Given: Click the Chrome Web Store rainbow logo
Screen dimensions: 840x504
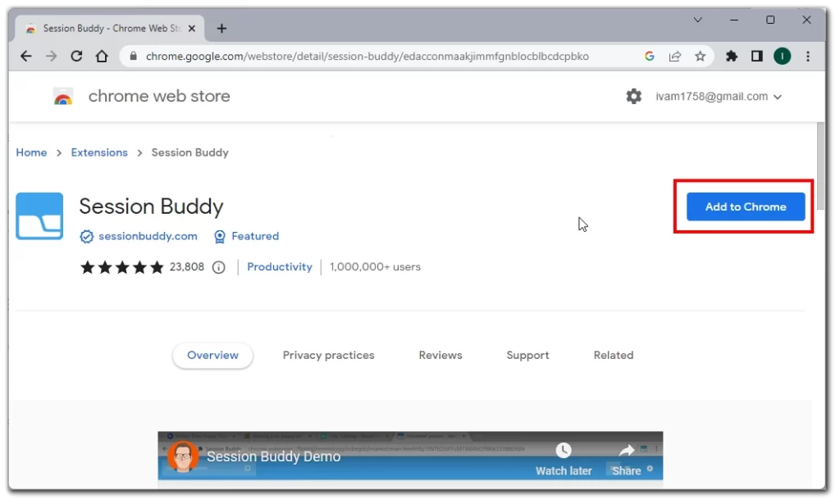Looking at the screenshot, I should coord(63,97).
